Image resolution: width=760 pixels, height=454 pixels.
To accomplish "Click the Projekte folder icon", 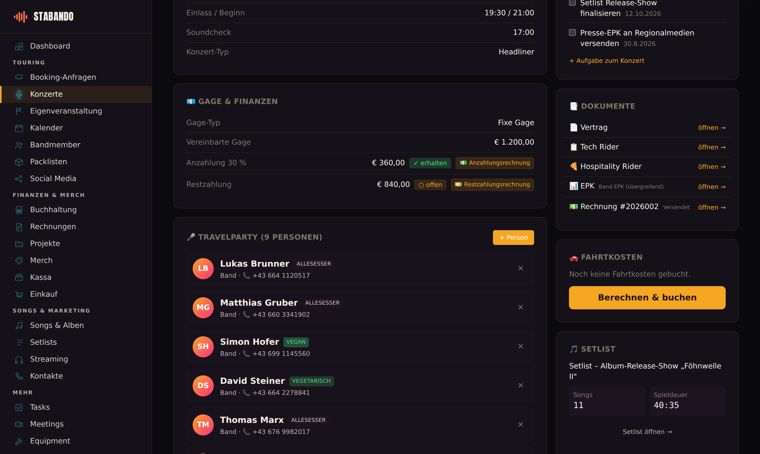I will point(19,244).
